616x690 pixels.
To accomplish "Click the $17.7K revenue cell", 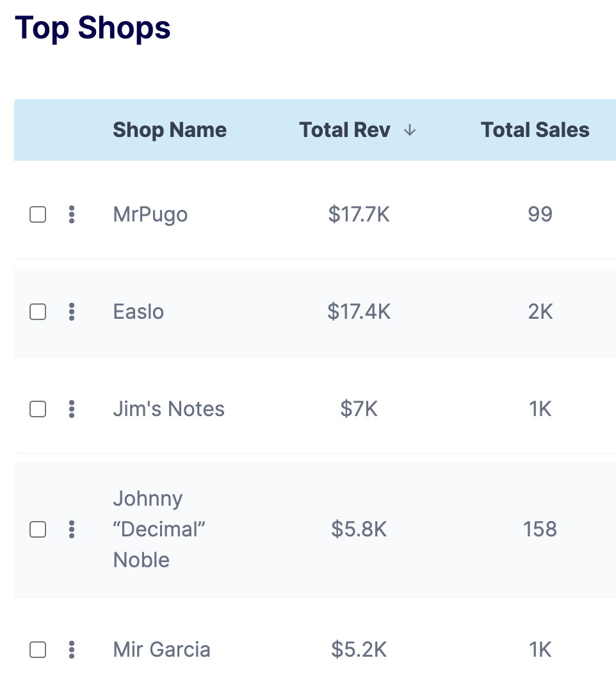I will (x=359, y=214).
